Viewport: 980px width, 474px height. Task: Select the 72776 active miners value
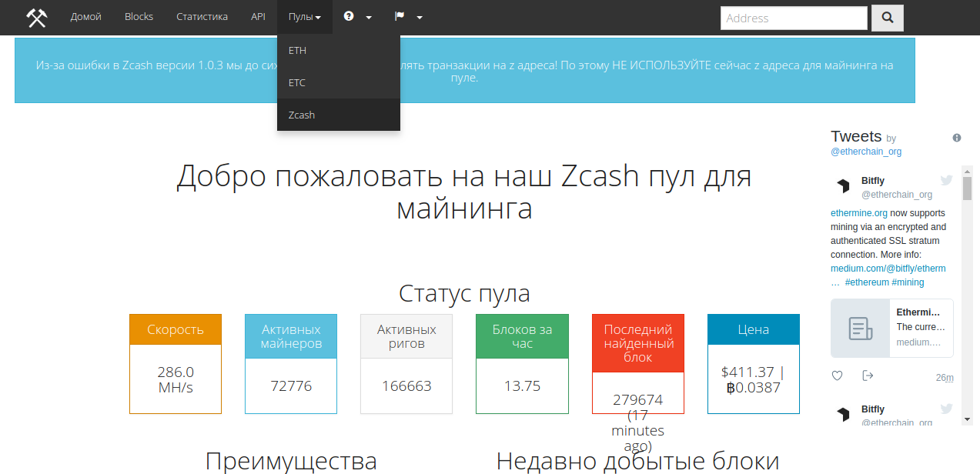(291, 386)
